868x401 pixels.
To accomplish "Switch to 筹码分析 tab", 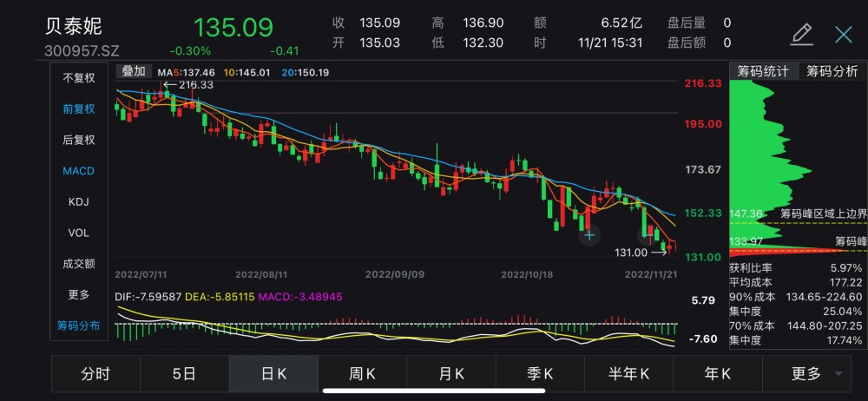I will (832, 71).
